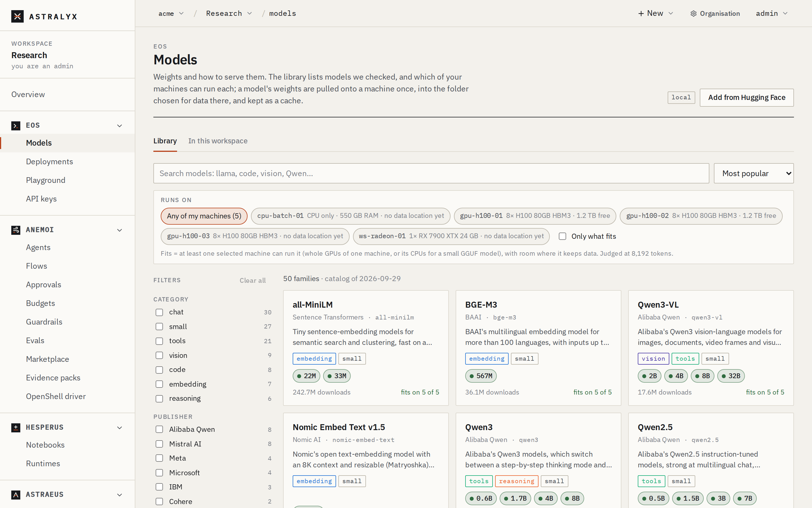Screen dimensions: 812x508
Task: Switch to the In this workspace tab
Action: tap(218, 141)
